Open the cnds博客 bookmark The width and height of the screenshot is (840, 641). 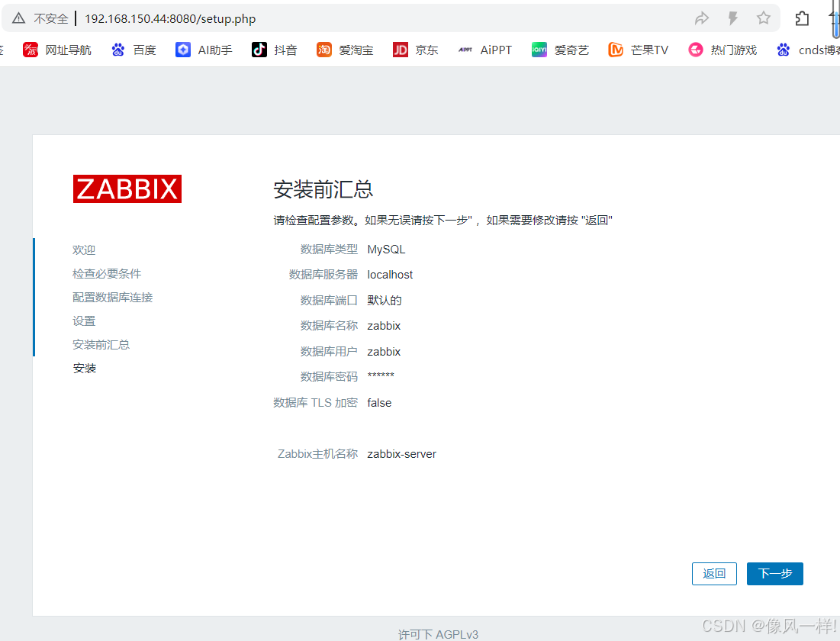[x=808, y=50]
